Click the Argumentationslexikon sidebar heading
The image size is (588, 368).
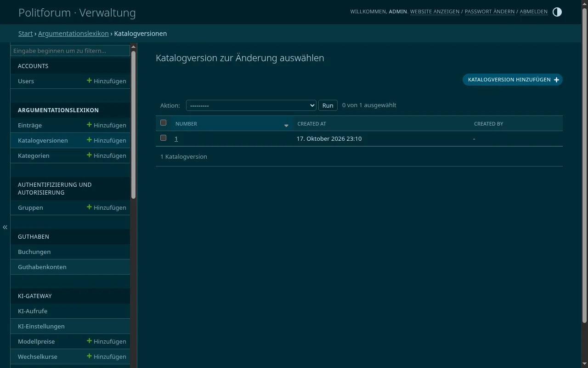pyautogui.click(x=58, y=110)
